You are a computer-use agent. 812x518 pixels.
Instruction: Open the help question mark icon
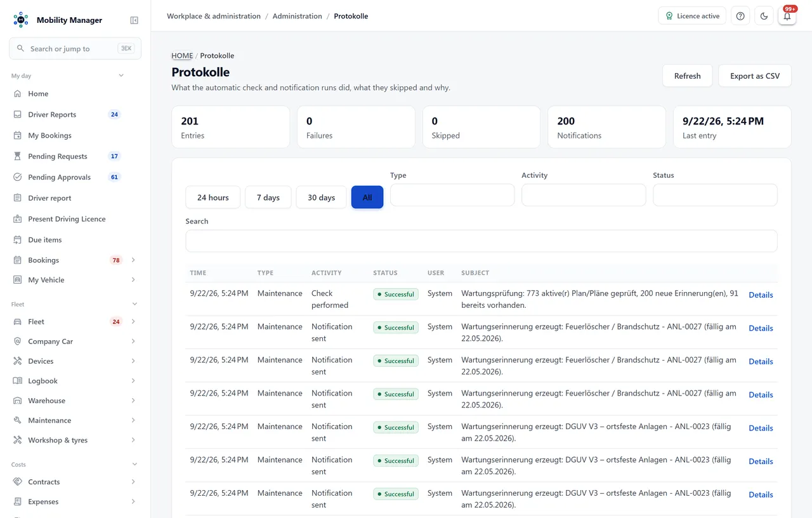click(x=740, y=16)
